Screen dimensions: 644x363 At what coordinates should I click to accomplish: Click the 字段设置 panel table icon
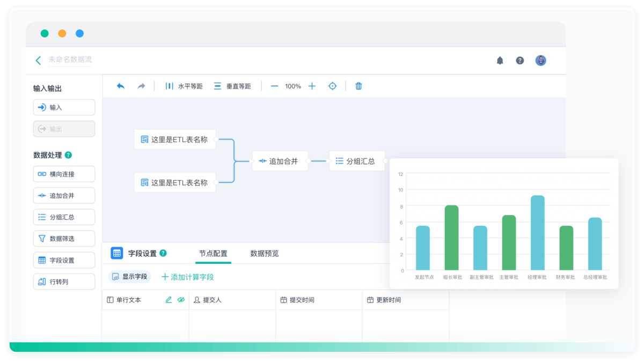point(117,253)
